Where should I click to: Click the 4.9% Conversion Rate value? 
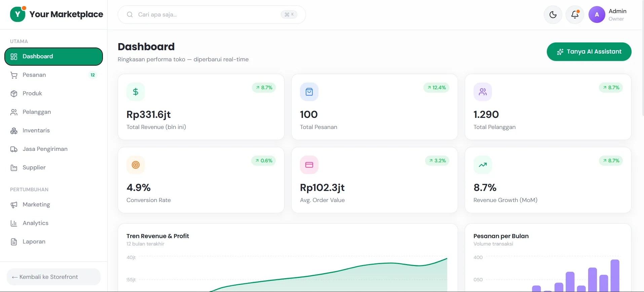[139, 188]
